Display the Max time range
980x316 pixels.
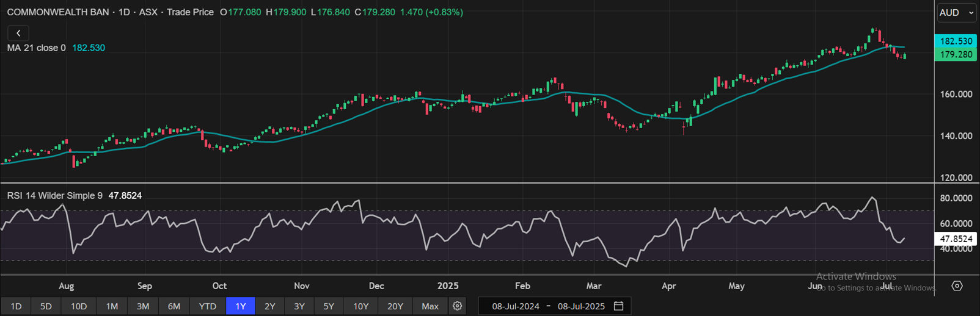click(430, 306)
